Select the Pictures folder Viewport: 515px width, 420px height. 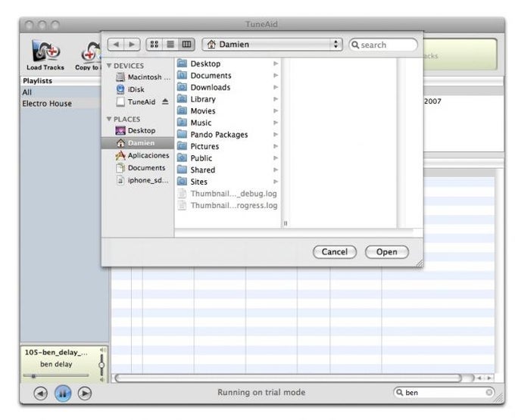(228, 146)
